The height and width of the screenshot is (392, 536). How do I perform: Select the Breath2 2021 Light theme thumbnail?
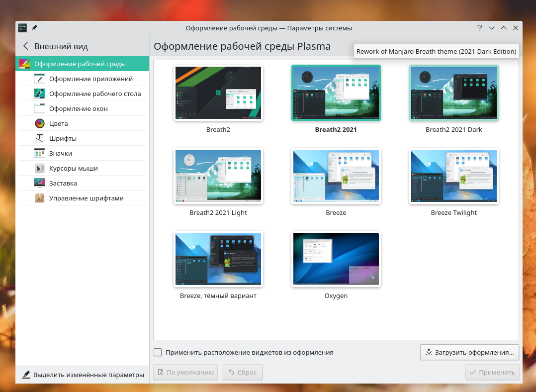(x=218, y=176)
